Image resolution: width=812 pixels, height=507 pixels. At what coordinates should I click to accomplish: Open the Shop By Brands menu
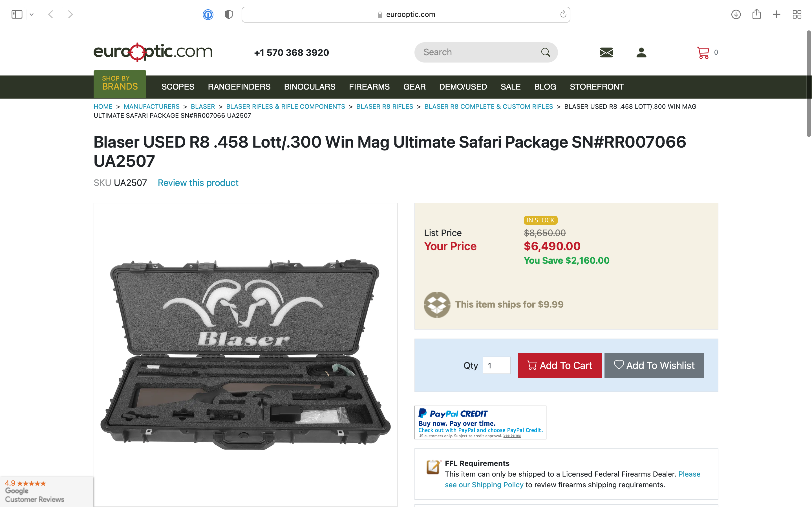point(120,83)
